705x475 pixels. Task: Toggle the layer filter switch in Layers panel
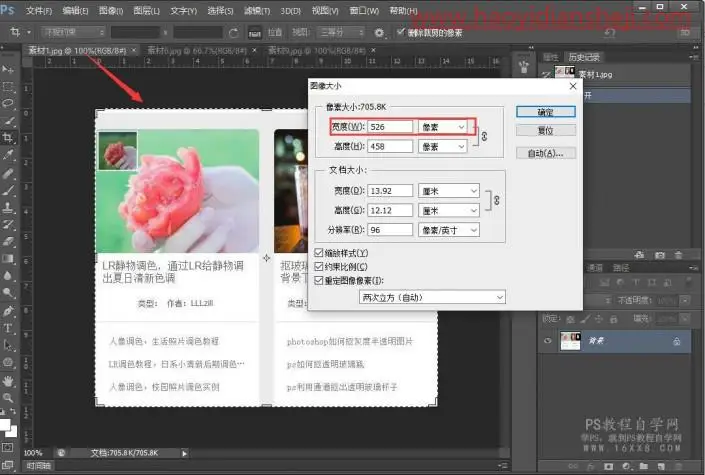(x=689, y=282)
